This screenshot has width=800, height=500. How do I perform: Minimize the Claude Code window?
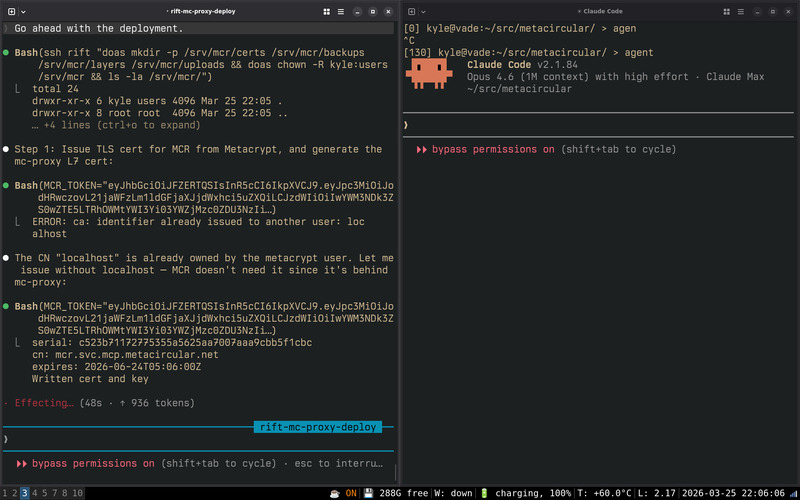pos(757,11)
